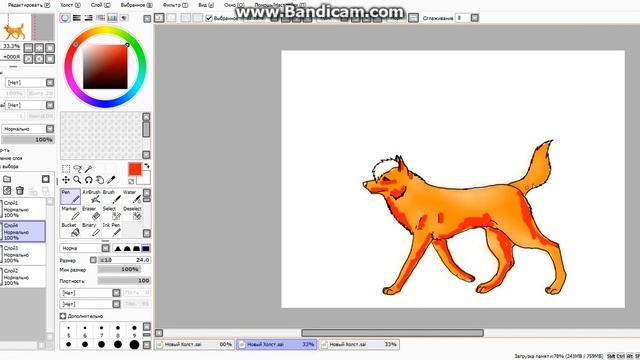Image resolution: width=640 pixels, height=360 pixels.
Task: Open the Холст menu
Action: [x=70, y=5]
